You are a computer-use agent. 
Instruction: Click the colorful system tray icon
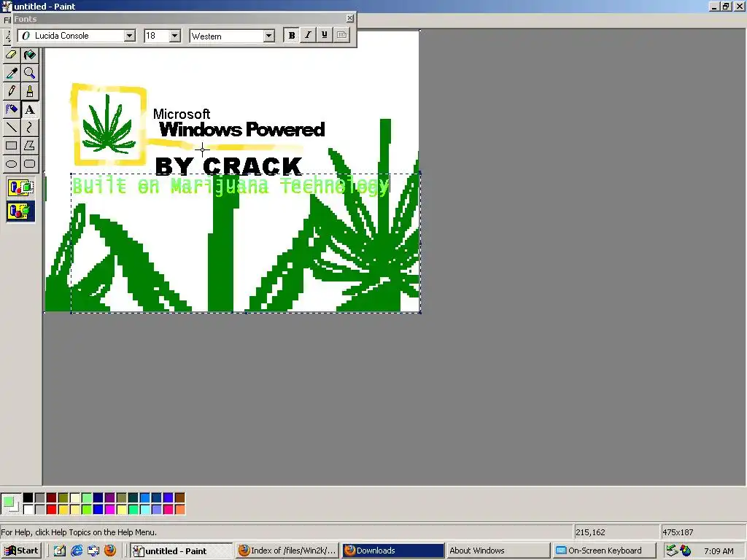coord(686,551)
